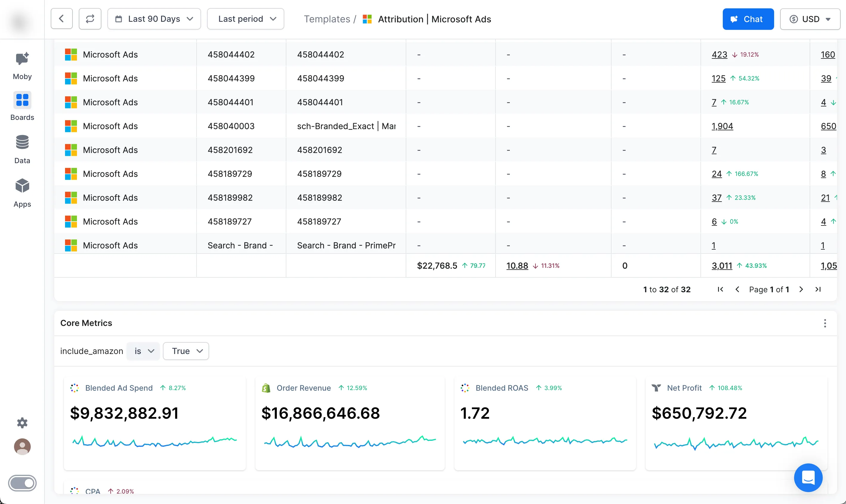Screen dimensions: 846x504
Task: Open the Intercom chat bubble
Action: [x=808, y=477]
